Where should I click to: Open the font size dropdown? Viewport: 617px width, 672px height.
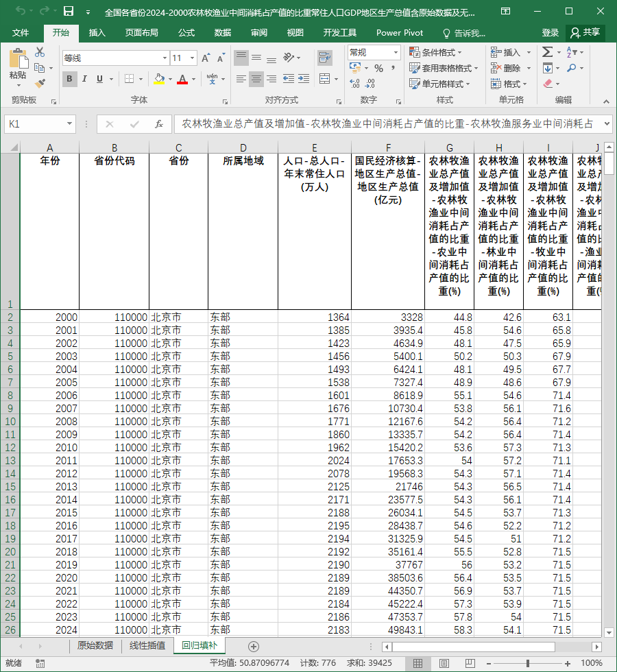click(x=193, y=58)
